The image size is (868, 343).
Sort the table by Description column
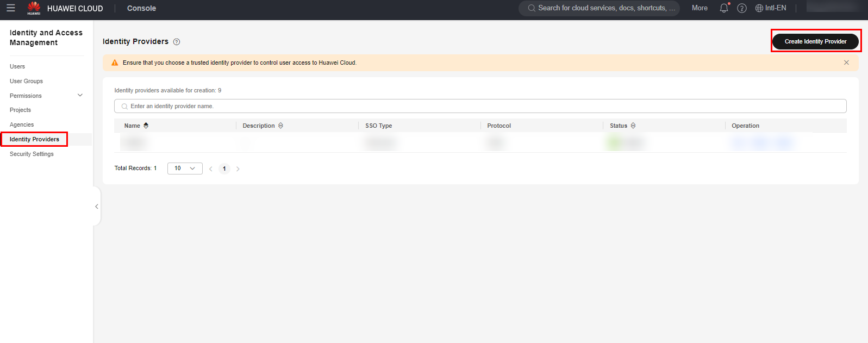pyautogui.click(x=280, y=126)
